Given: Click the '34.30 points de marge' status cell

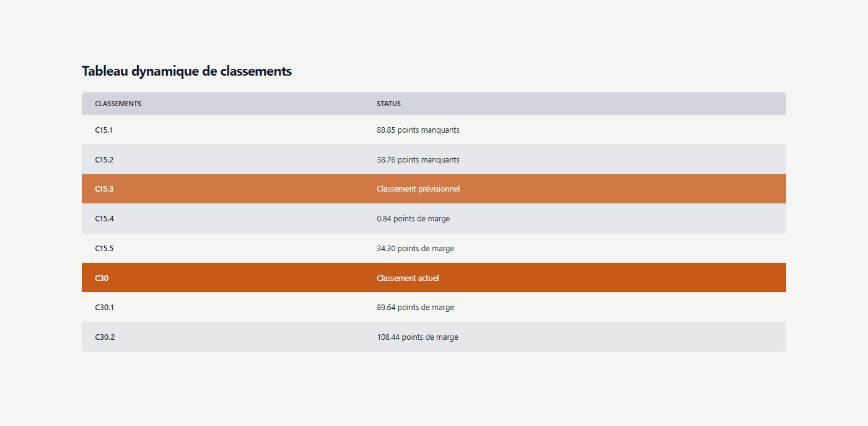Looking at the screenshot, I should (415, 248).
